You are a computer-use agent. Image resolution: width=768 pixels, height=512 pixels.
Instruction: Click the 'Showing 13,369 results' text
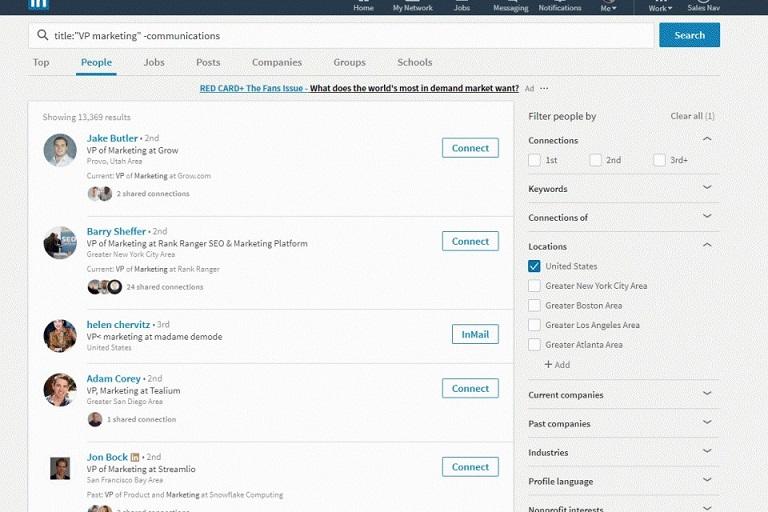click(86, 117)
